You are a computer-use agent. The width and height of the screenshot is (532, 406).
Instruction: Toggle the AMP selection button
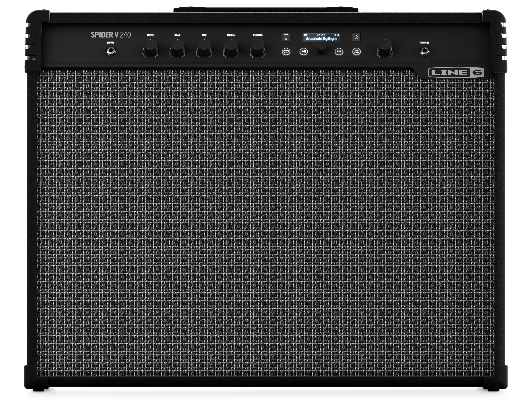pyautogui.click(x=286, y=34)
